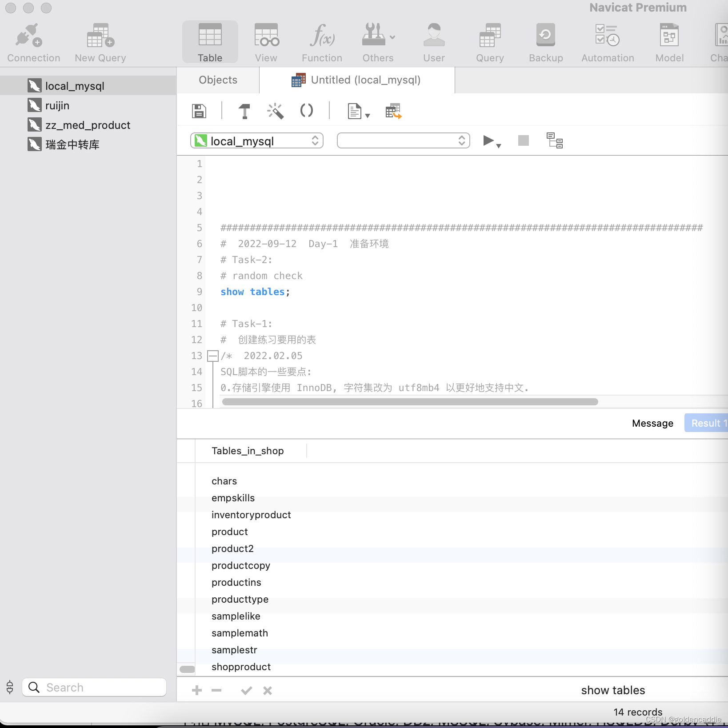Click the Tables_in_shop column header
728x728 pixels.
251,451
